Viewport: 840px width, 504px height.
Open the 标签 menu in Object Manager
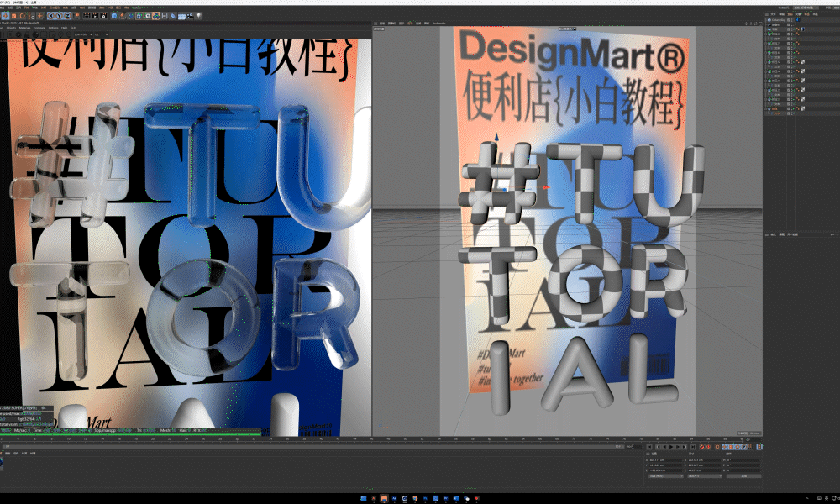(806, 14)
